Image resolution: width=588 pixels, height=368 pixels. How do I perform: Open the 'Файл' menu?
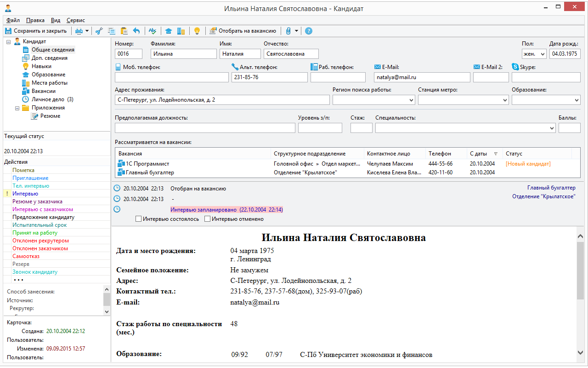click(x=13, y=20)
